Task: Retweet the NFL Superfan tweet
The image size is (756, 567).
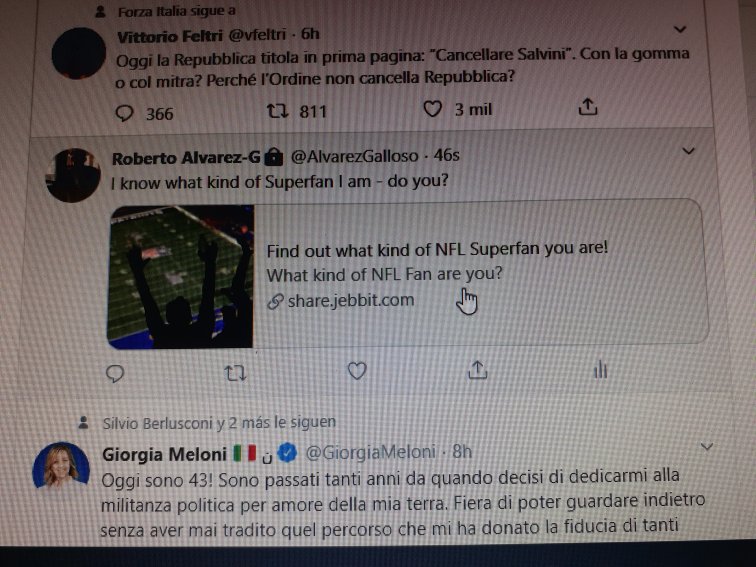Action: click(x=235, y=373)
